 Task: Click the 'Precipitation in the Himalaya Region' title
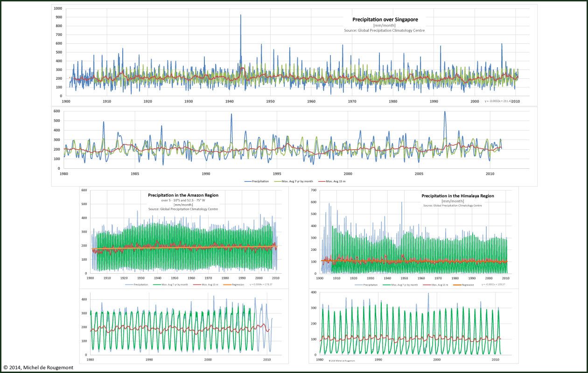457,196
